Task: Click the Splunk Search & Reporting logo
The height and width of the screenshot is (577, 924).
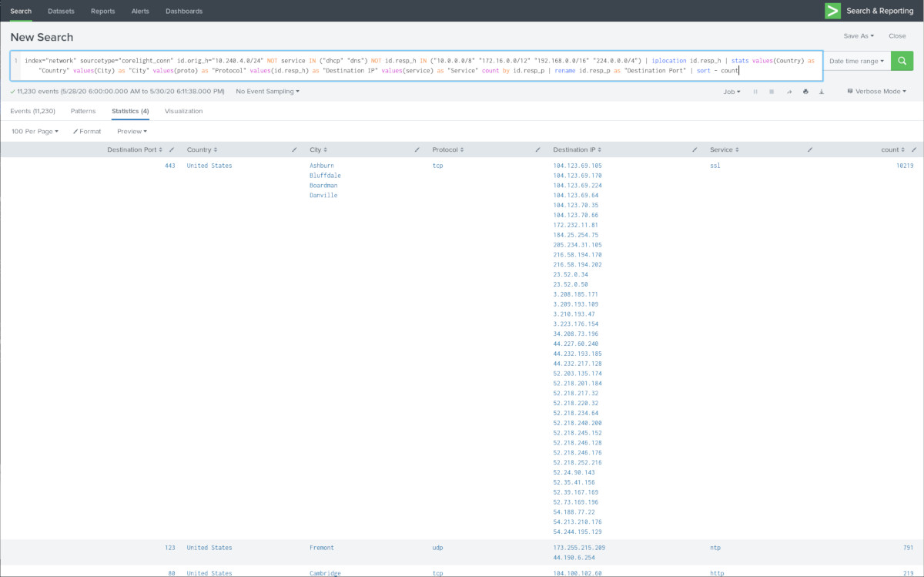Action: click(832, 11)
